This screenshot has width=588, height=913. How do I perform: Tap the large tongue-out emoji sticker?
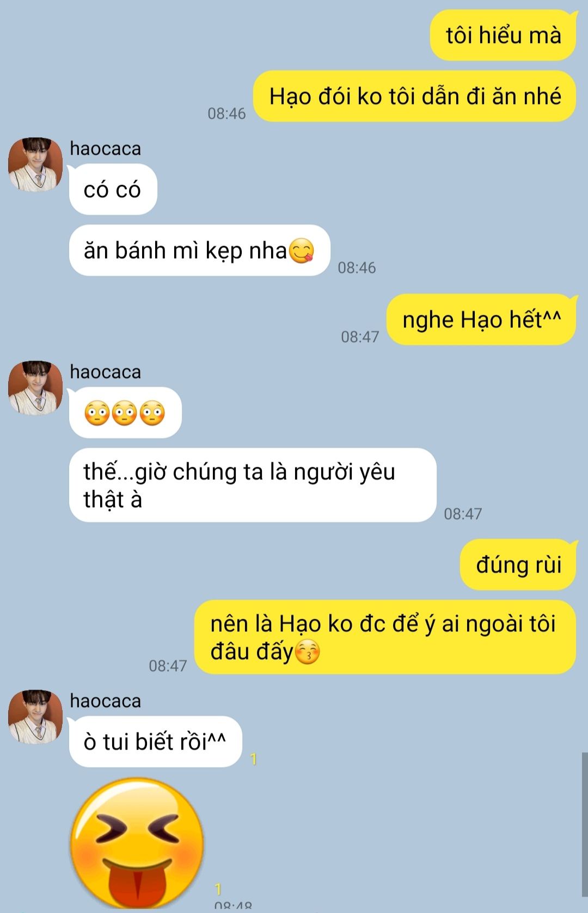(137, 844)
